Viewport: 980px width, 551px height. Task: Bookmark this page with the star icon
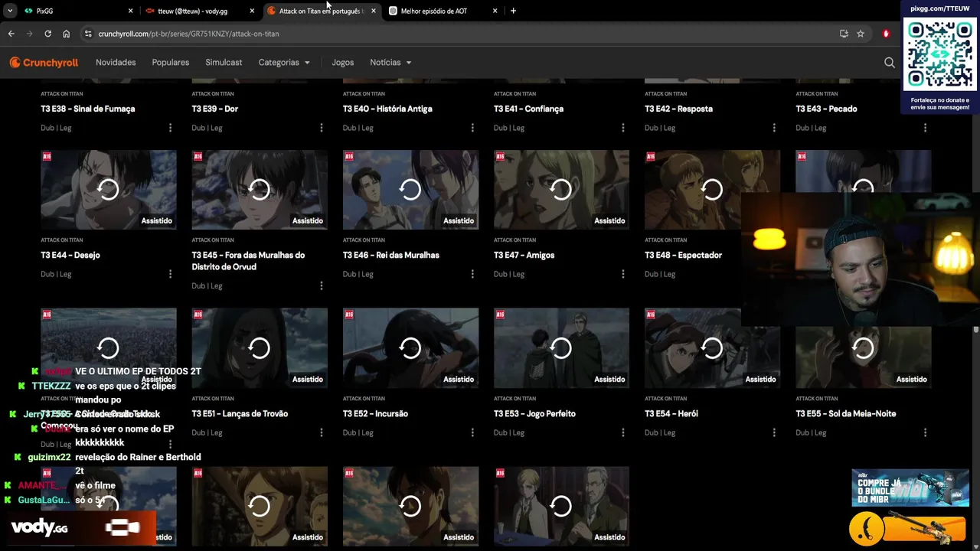[861, 34]
